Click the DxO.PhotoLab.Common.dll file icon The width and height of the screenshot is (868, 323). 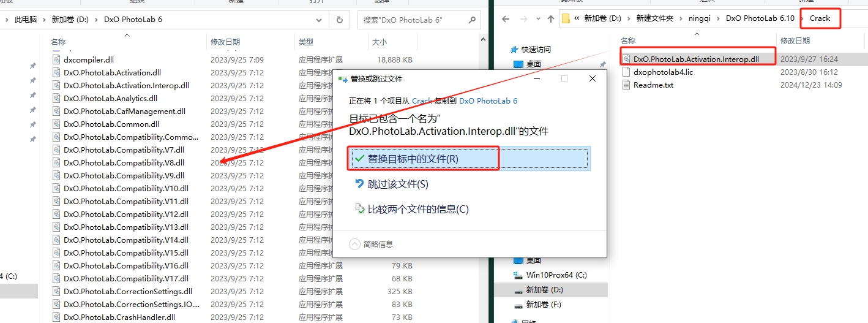[x=56, y=124]
